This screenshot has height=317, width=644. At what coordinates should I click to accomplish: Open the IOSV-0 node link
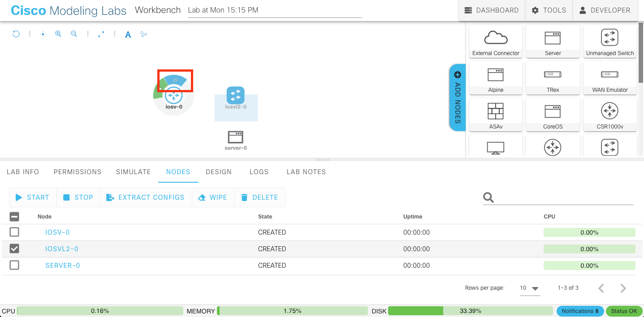point(57,232)
